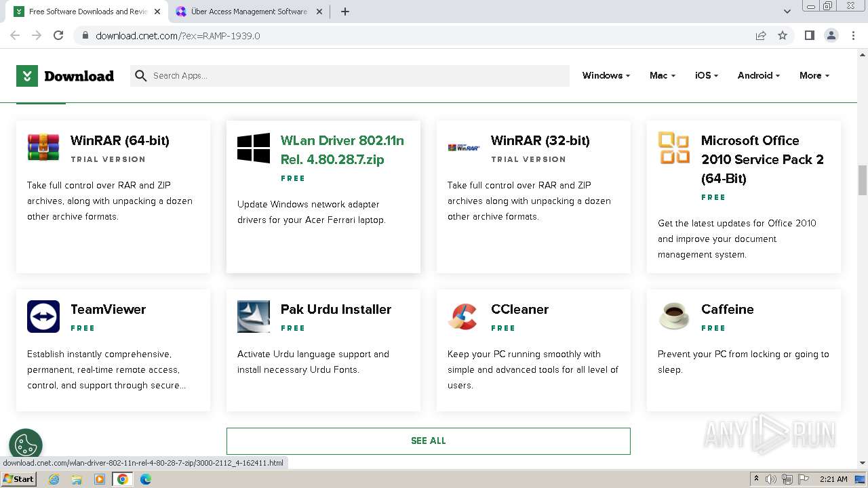
Task: Go forward in browser history
Action: (x=37, y=35)
